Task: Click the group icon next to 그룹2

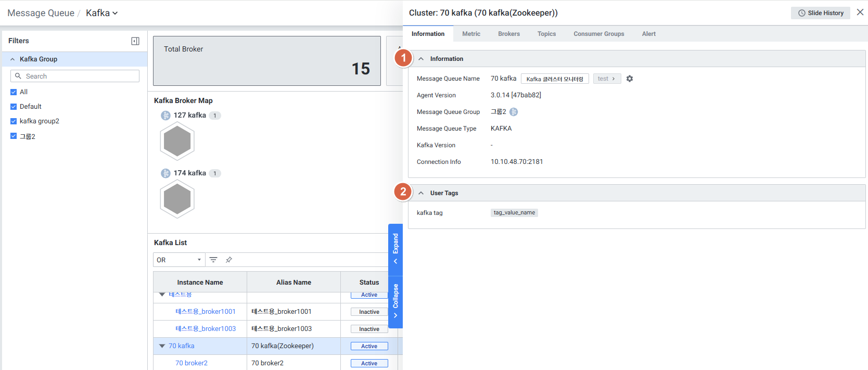Action: [514, 112]
